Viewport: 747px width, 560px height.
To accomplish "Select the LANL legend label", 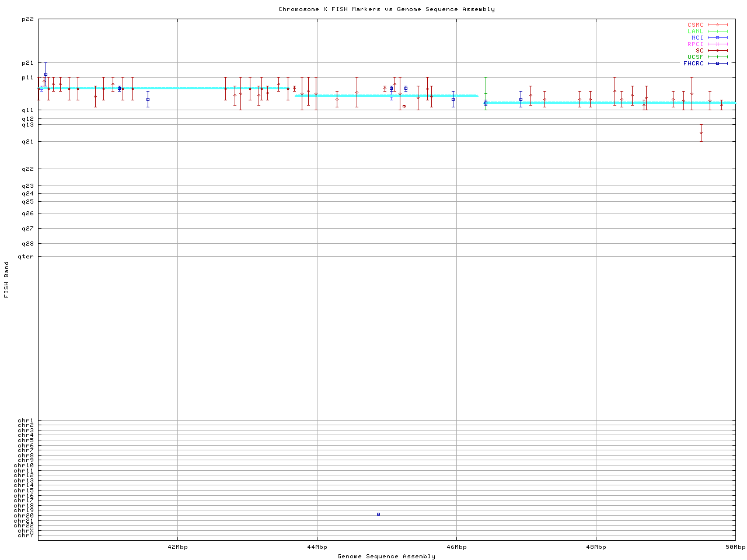I will point(695,32).
